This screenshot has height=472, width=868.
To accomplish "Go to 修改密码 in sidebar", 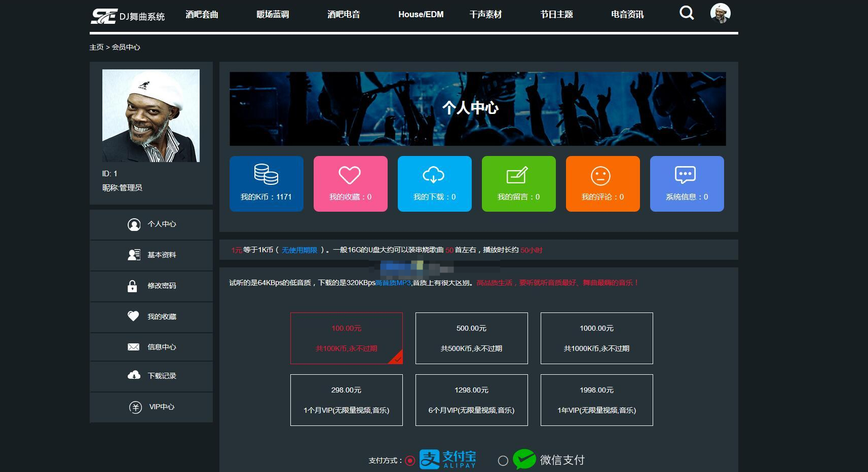I will point(151,286).
